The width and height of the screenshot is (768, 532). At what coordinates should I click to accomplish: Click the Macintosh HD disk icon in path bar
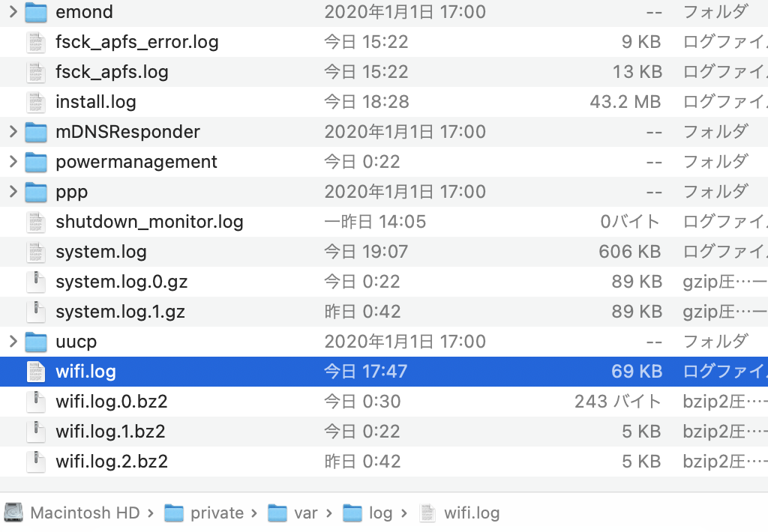click(x=13, y=513)
